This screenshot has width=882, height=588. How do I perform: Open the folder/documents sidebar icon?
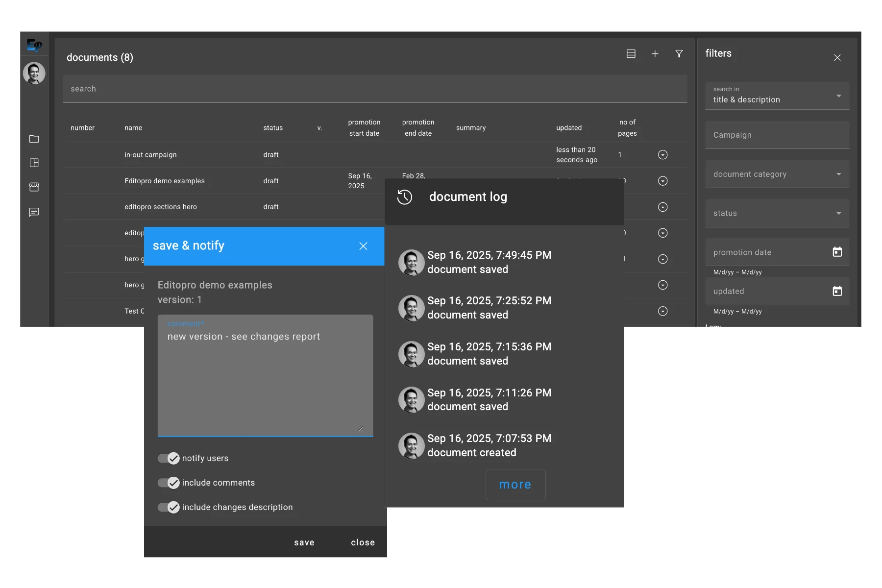coord(34,139)
